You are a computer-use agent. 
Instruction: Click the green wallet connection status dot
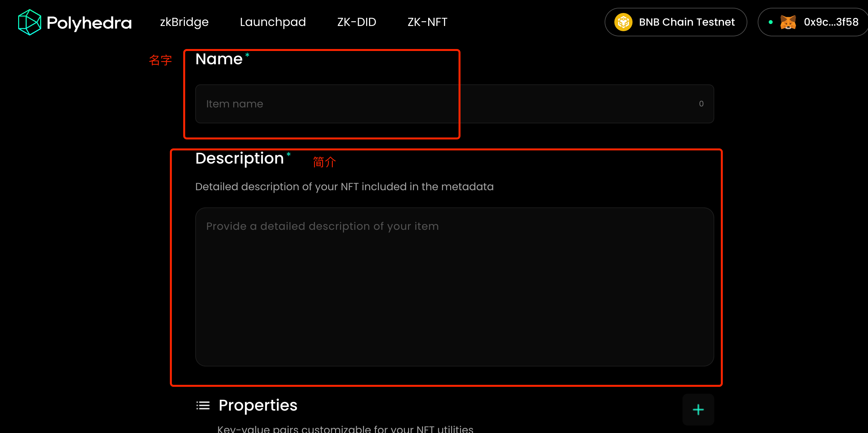(x=770, y=22)
